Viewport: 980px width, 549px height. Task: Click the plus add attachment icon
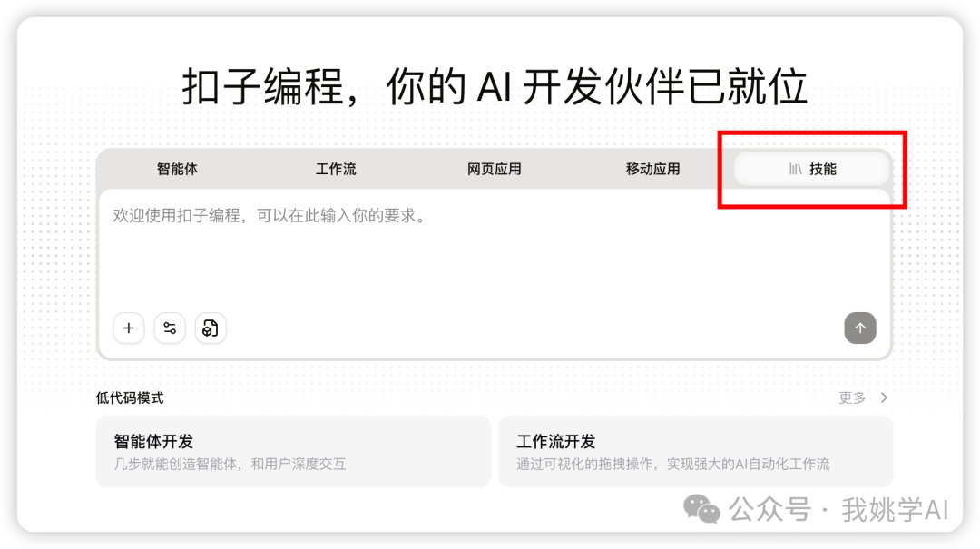coord(129,328)
